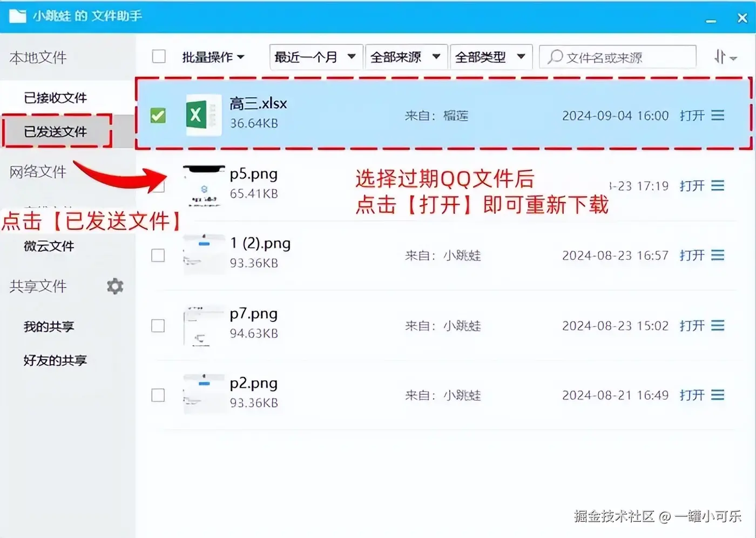
Task: Click the sort order icon
Action: tap(725, 57)
